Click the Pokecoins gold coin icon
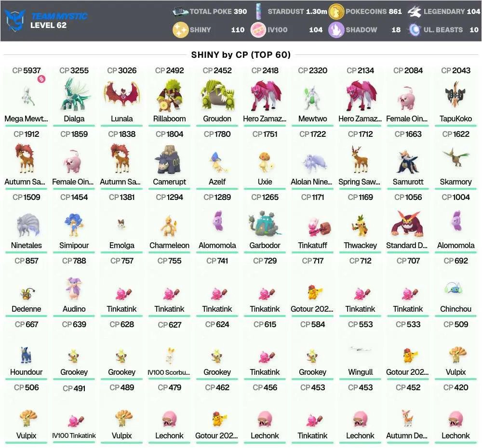 coord(336,12)
